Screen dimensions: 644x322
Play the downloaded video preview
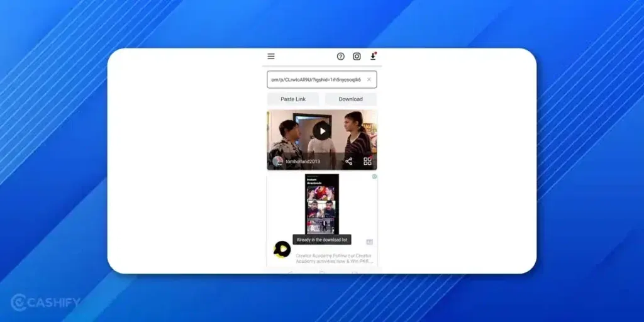click(x=322, y=131)
